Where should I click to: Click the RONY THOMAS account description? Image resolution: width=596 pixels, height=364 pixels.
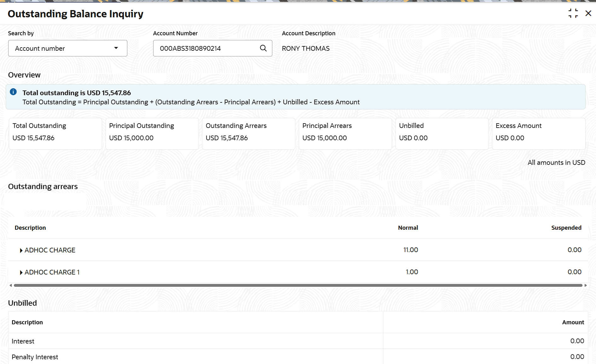[306, 48]
